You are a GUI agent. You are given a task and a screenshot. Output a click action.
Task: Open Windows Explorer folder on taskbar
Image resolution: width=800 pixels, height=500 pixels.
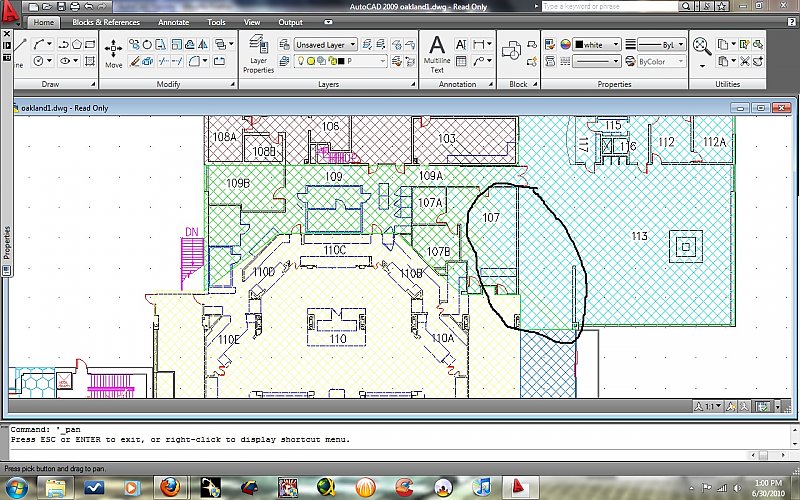(x=56, y=487)
